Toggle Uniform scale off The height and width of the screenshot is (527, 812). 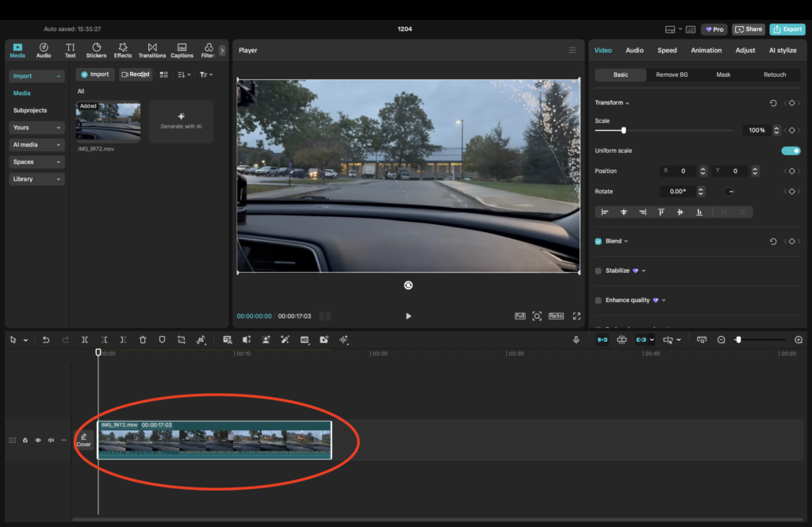[x=791, y=150]
